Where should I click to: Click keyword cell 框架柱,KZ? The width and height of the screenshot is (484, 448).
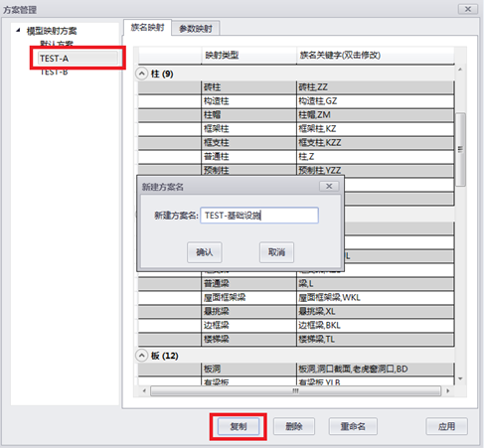point(375,129)
